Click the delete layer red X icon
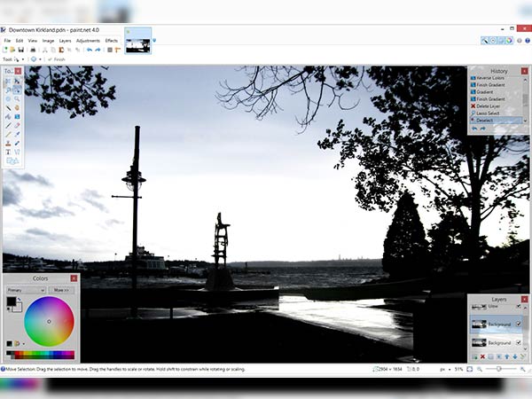The width and height of the screenshot is (532, 399). pyautogui.click(x=481, y=356)
